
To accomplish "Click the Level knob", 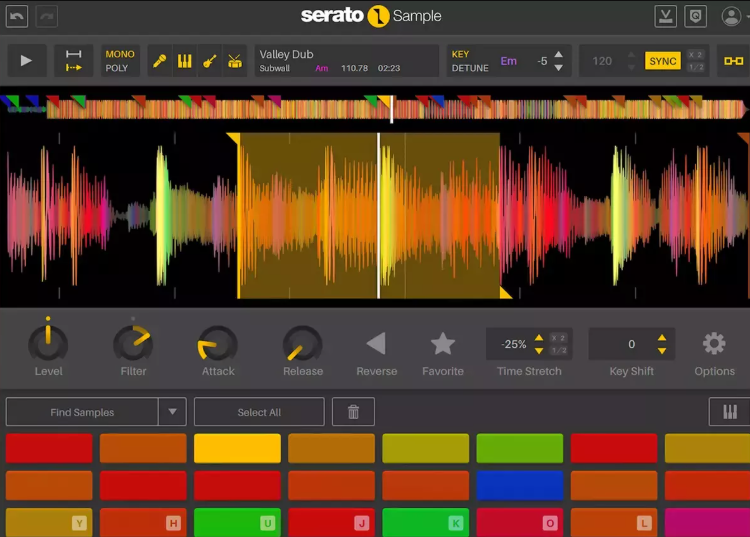I will pos(48,343).
